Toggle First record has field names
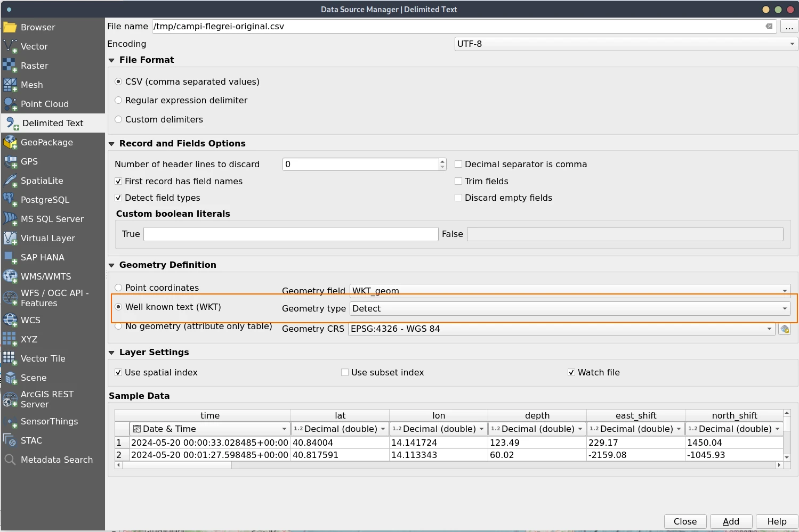Viewport: 799px width, 532px height. click(118, 181)
